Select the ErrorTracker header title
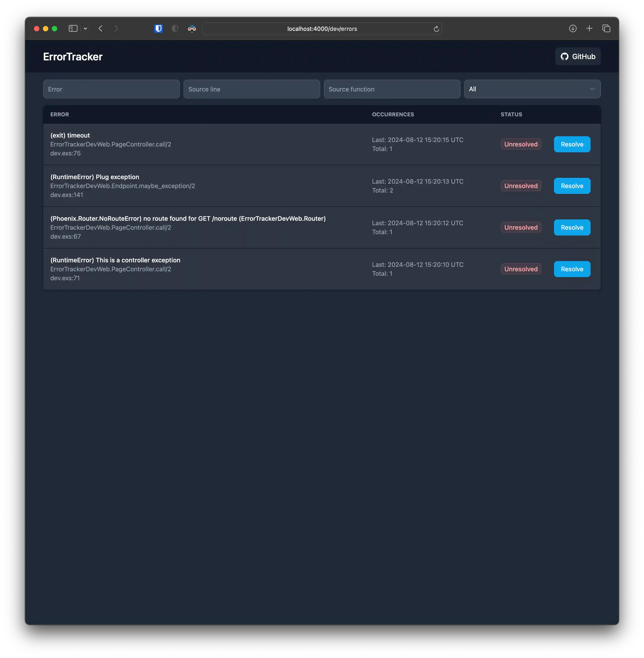The width and height of the screenshot is (644, 658). tap(73, 57)
